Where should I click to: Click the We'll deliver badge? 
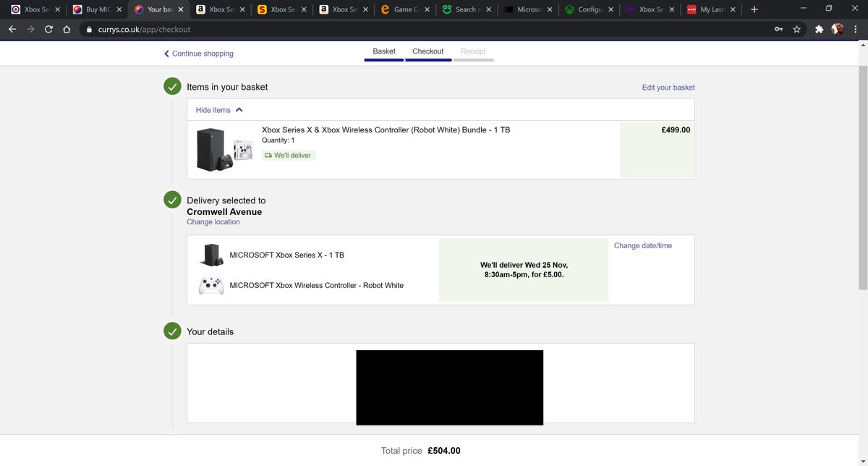click(289, 156)
